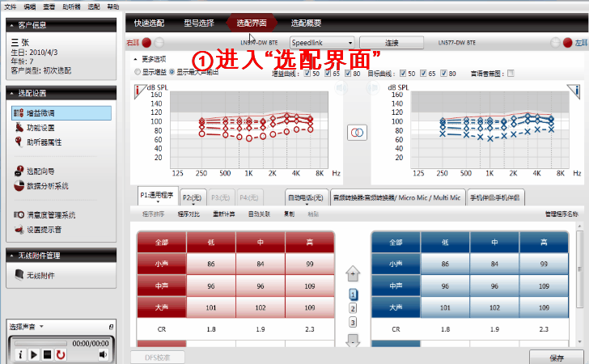
Task: Collapse the 无线附件管理 panel
Action: pyautogui.click(x=11, y=256)
